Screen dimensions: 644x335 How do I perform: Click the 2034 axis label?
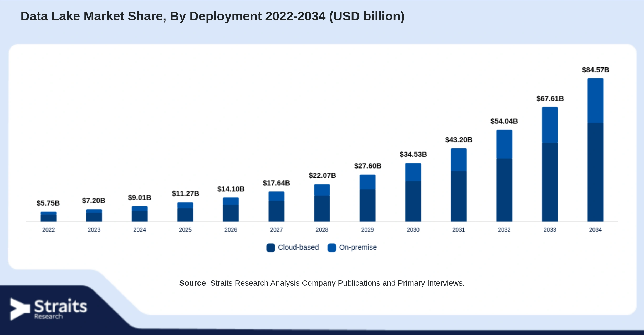point(595,230)
